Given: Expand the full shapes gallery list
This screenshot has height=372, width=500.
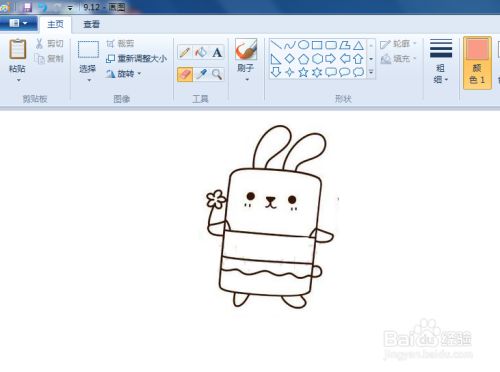Looking at the screenshot, I should (371, 72).
